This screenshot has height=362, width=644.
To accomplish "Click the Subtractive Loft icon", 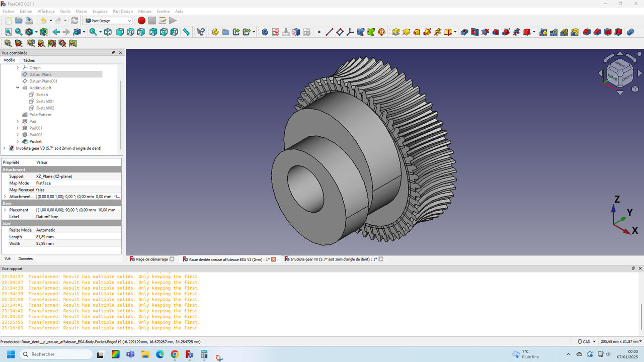I will (496, 32).
